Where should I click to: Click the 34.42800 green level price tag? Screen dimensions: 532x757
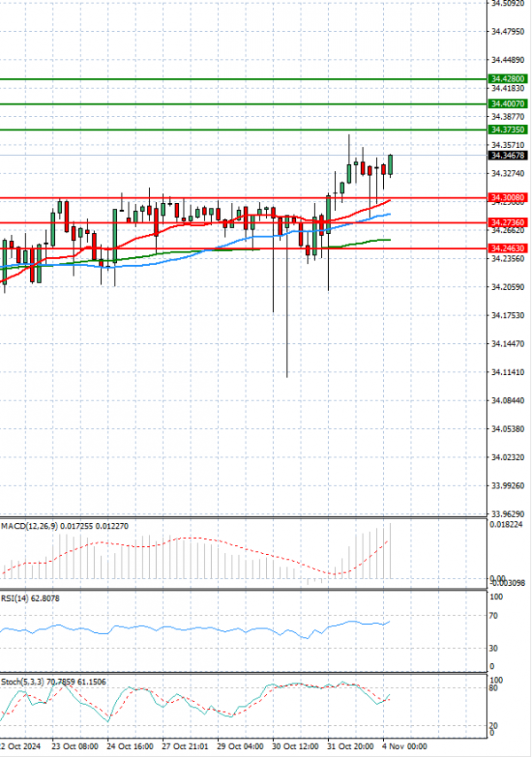pyautogui.click(x=507, y=79)
